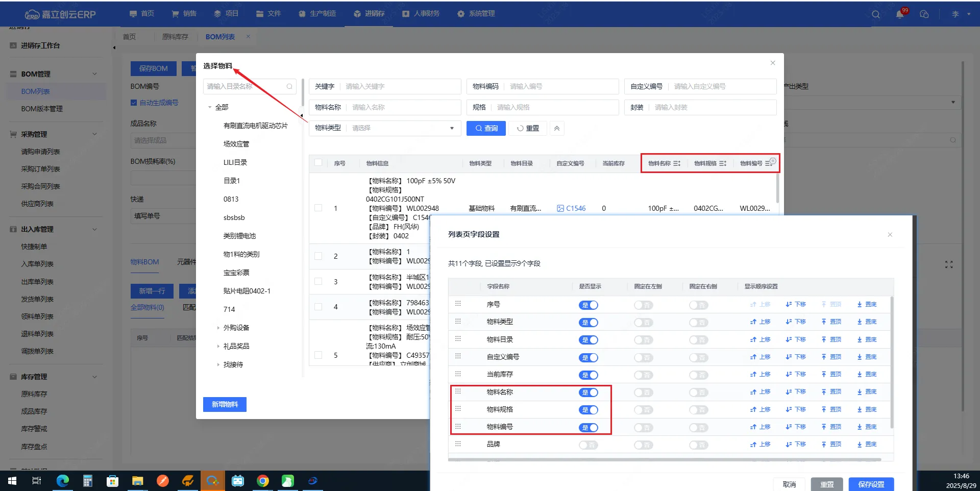Click the sort icon beside 物料名称 column
This screenshot has width=980, height=491.
[677, 163]
